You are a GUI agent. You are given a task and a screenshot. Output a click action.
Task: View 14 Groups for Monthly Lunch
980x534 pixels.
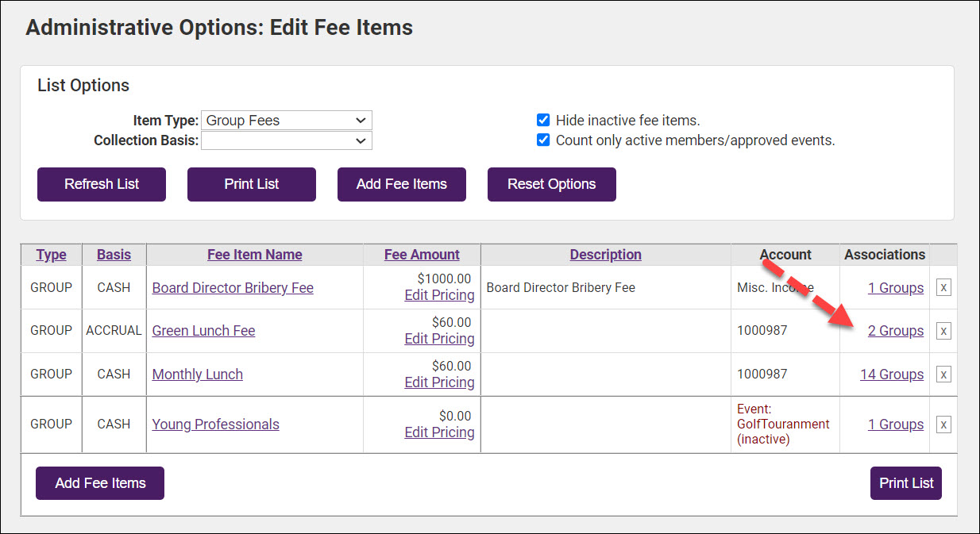point(891,375)
